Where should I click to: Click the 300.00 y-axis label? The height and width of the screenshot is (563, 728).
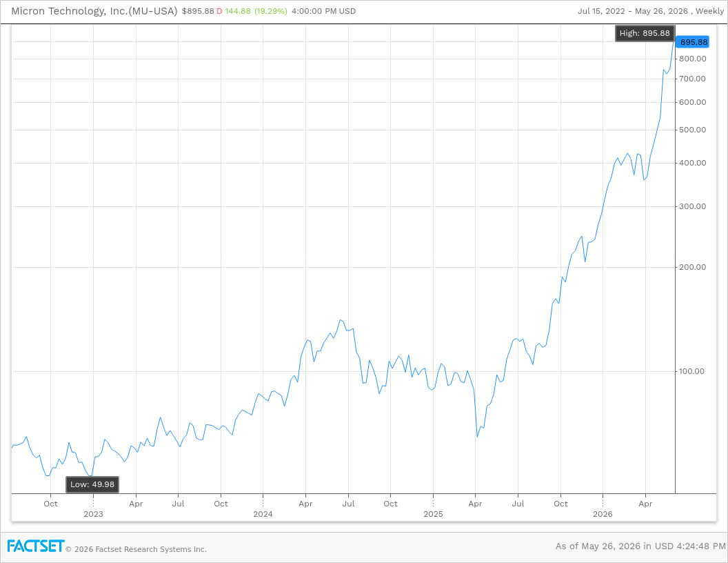[693, 207]
